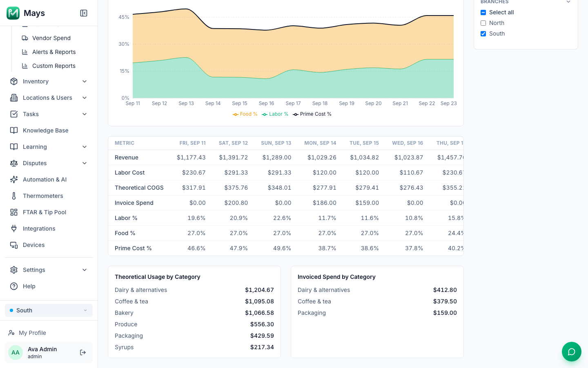
Task: Expand the Tasks menu chevron
Action: 85,114
